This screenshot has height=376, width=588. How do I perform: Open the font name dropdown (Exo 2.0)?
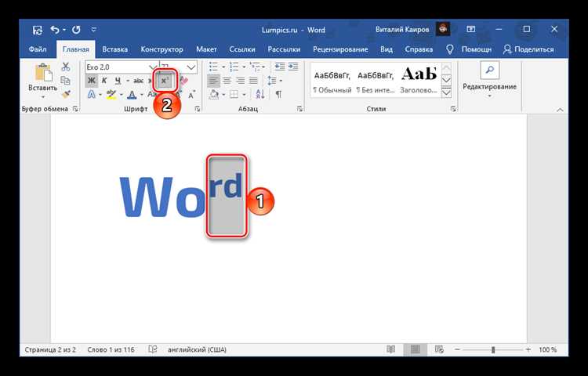pos(153,67)
